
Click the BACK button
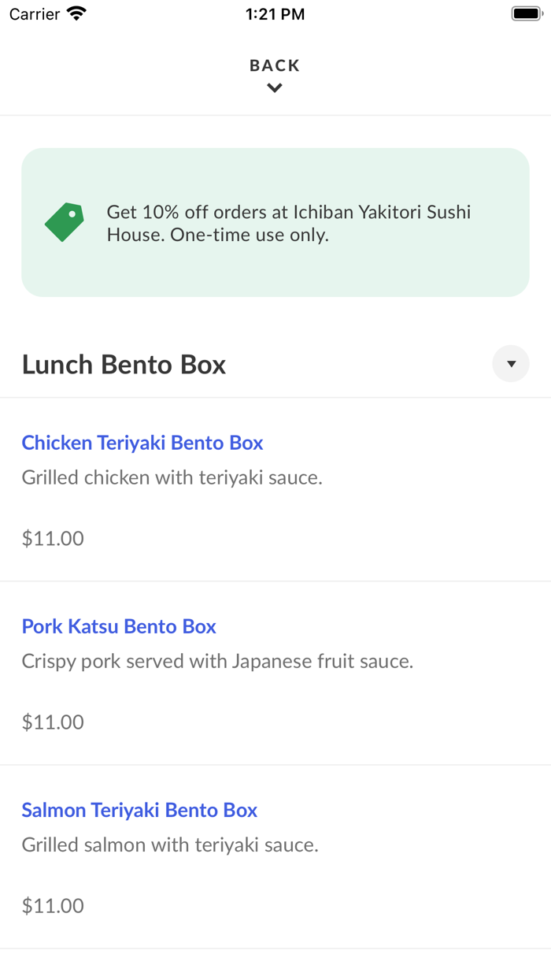click(274, 65)
